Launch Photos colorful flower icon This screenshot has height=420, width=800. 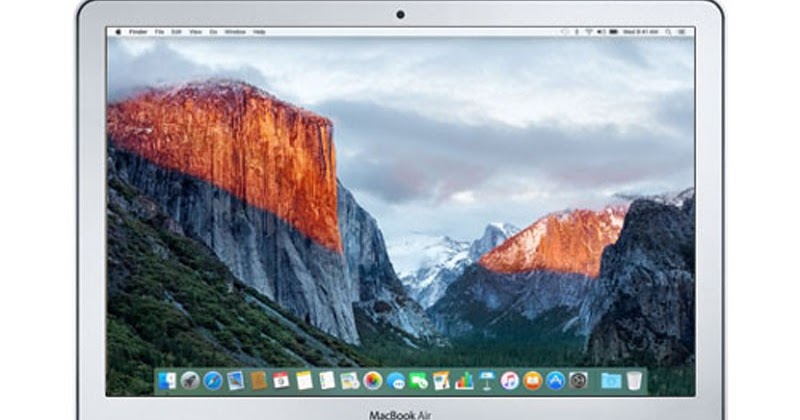(x=373, y=381)
